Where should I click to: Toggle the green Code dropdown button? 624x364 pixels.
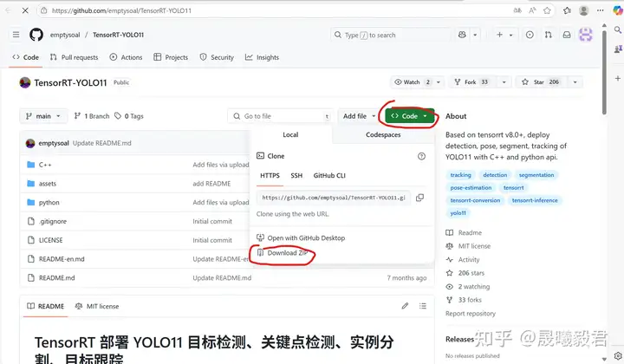409,116
